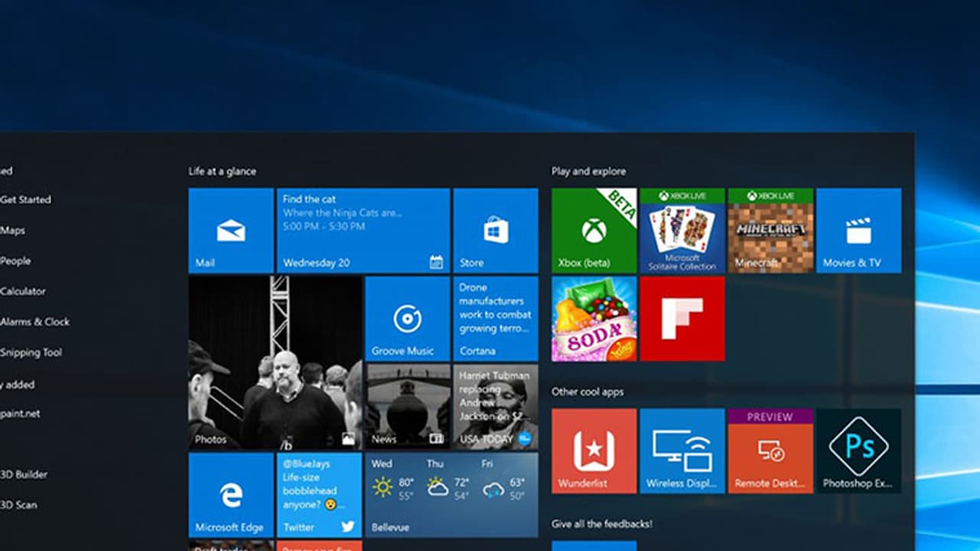Open the calendar tile showing Wednesday 20

(363, 230)
